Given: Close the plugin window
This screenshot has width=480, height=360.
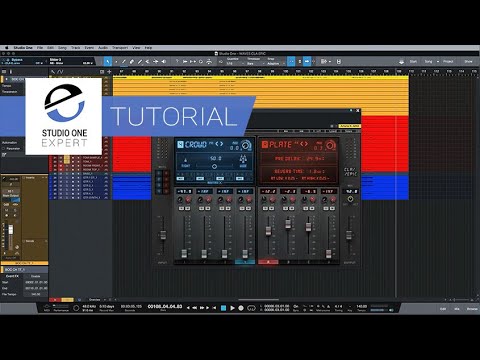Looking at the screenshot, I should 357,111.
